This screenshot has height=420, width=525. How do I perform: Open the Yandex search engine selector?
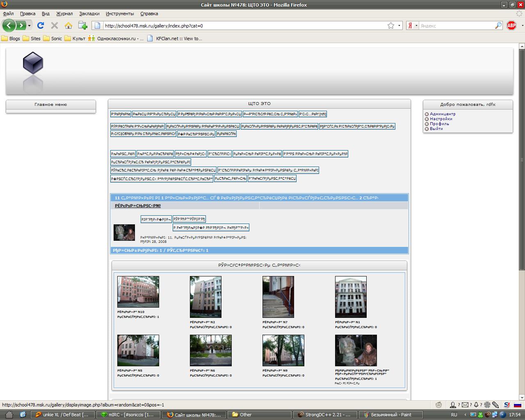tap(412, 25)
